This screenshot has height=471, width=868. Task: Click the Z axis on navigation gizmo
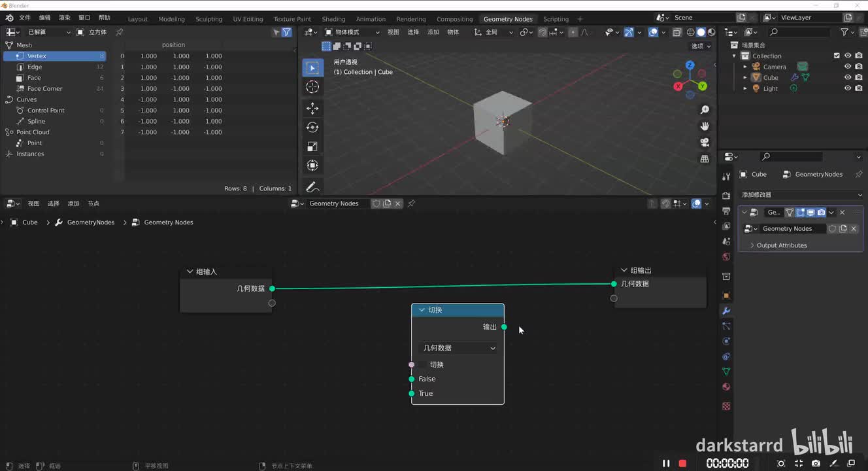point(690,65)
